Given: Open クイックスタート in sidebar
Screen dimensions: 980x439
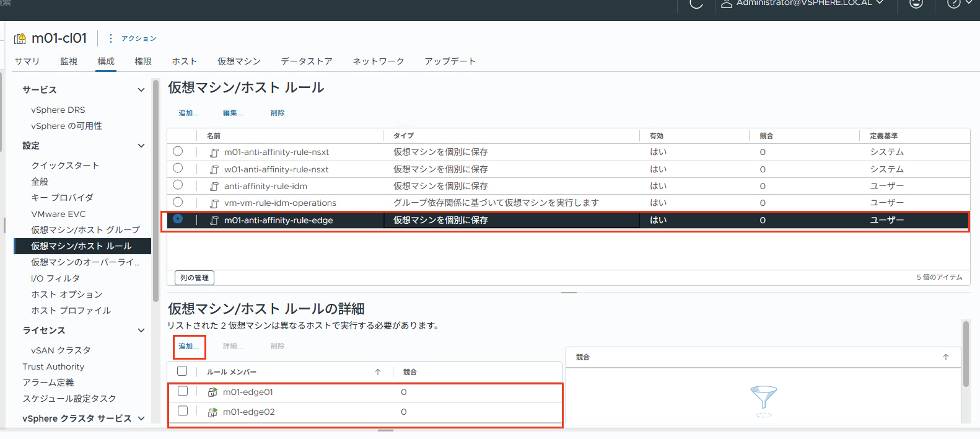Looking at the screenshot, I should pos(65,166).
